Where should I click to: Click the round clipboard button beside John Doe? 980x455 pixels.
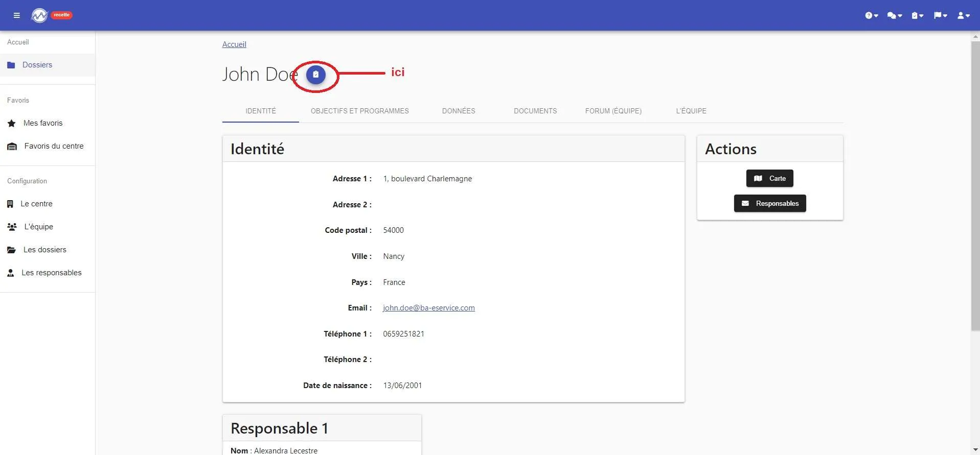click(x=316, y=75)
